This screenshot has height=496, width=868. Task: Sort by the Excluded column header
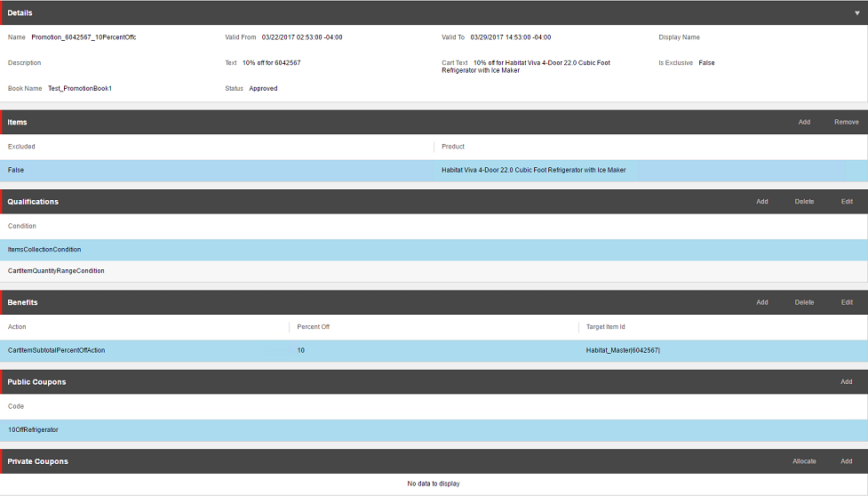(x=22, y=147)
